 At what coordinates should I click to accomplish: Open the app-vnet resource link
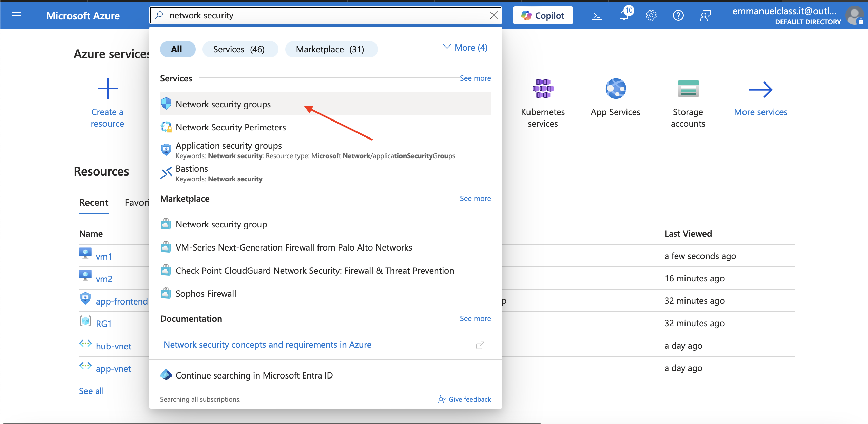(113, 369)
